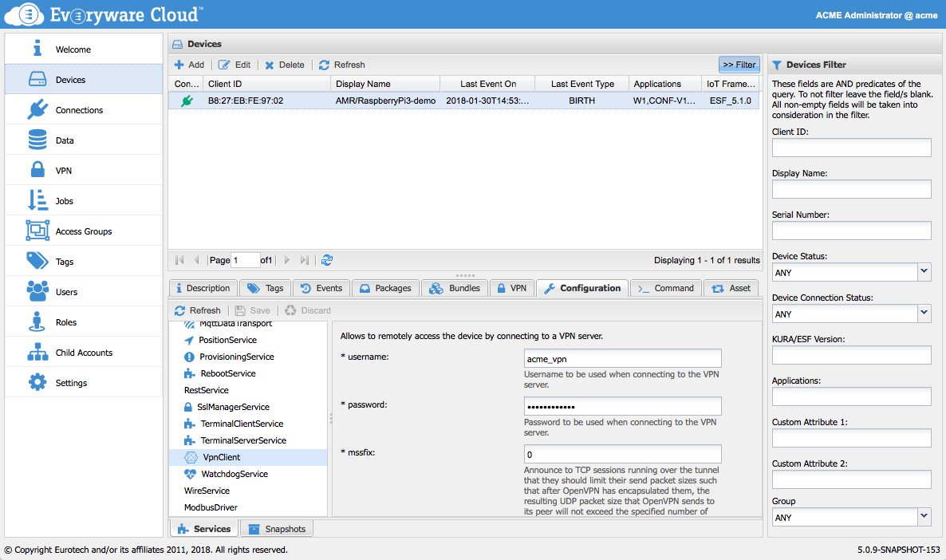This screenshot has height=560, width=946.
Task: Open the Roles section
Action: [84, 321]
